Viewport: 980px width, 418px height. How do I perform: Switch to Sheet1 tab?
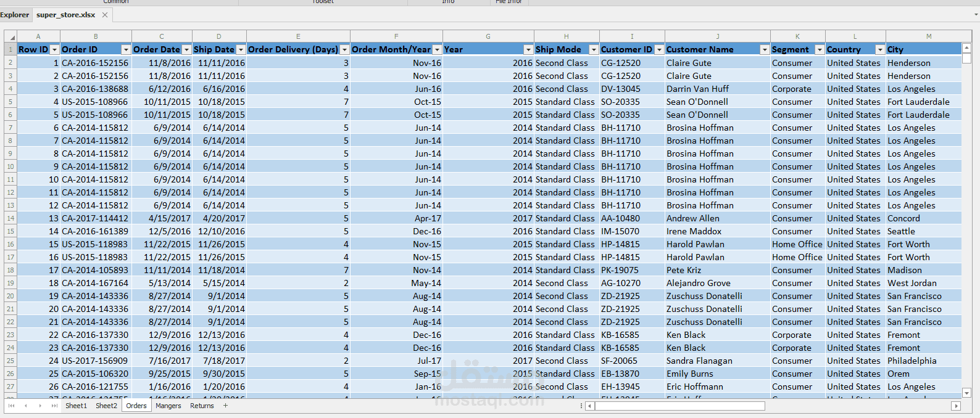coord(76,406)
